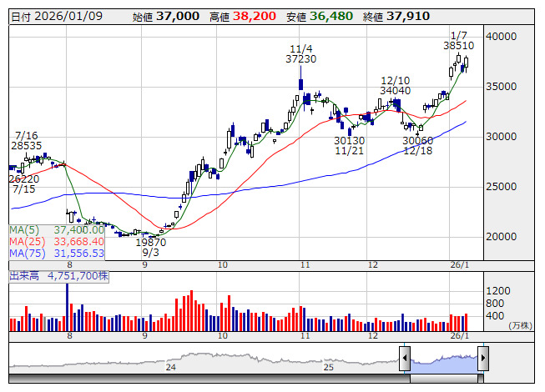
Task: Click the 25000 price axis label
Action: click(501, 187)
